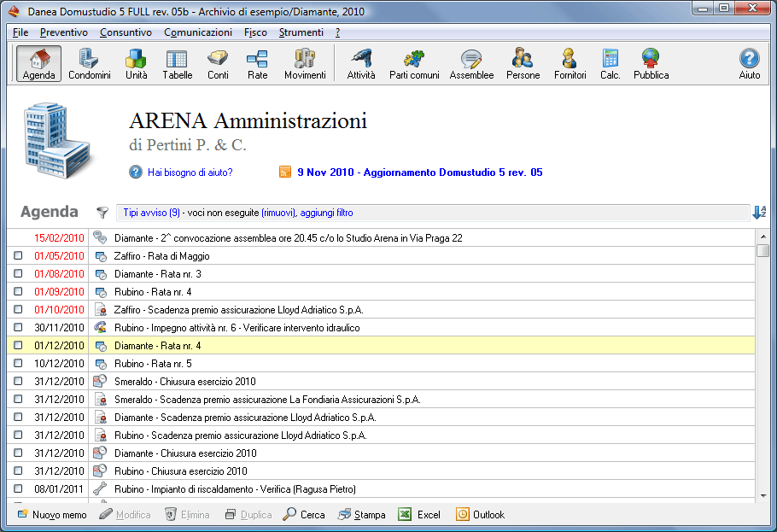Tick the checkbox for Diamante - Rata nr. 3

(x=18, y=273)
